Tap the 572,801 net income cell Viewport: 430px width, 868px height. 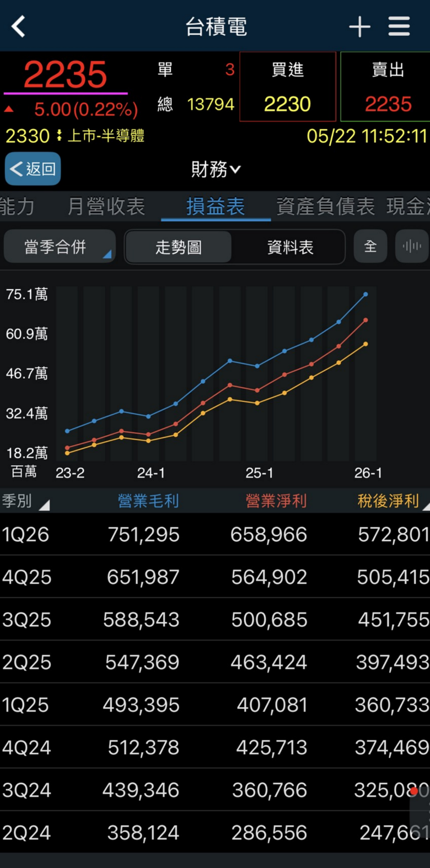click(x=394, y=534)
